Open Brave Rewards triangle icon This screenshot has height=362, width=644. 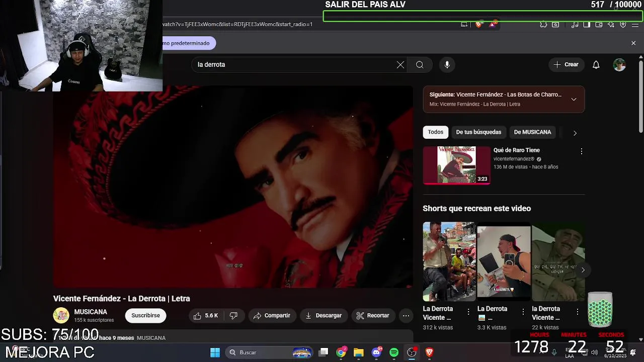493,24
